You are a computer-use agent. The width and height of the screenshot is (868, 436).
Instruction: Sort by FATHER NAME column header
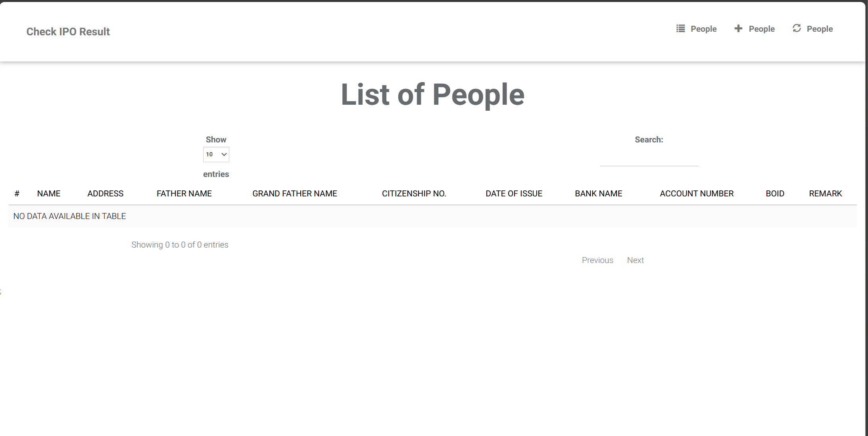click(184, 194)
